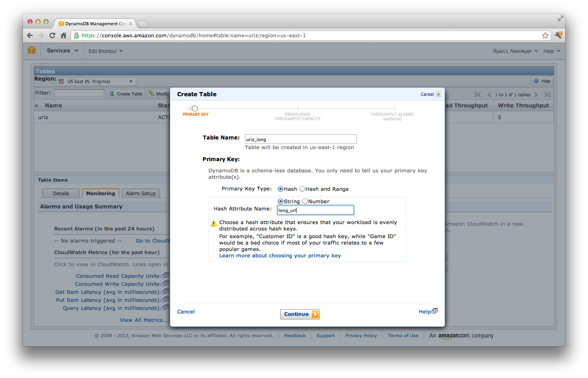Click the Continue button in Create Table

(300, 314)
